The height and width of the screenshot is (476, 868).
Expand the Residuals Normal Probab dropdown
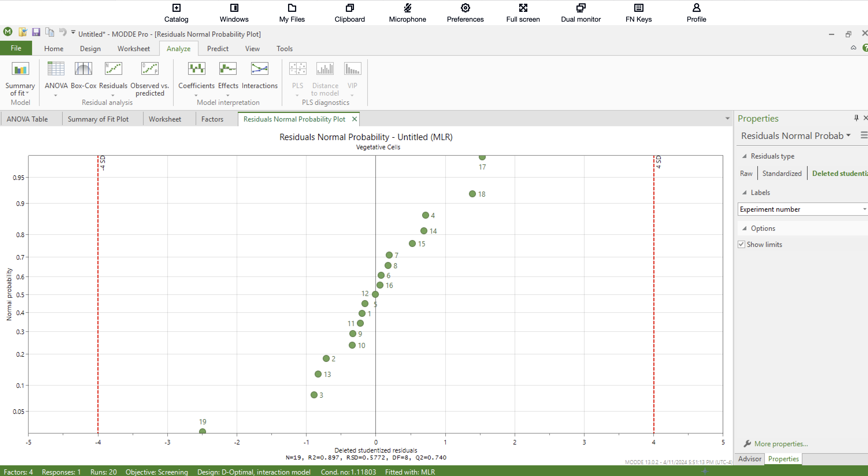pos(848,135)
